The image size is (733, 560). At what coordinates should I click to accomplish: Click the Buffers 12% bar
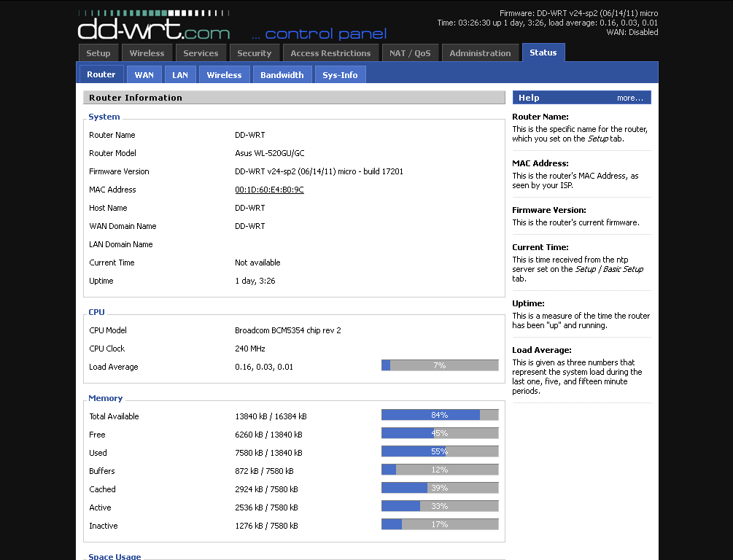pyautogui.click(x=440, y=470)
